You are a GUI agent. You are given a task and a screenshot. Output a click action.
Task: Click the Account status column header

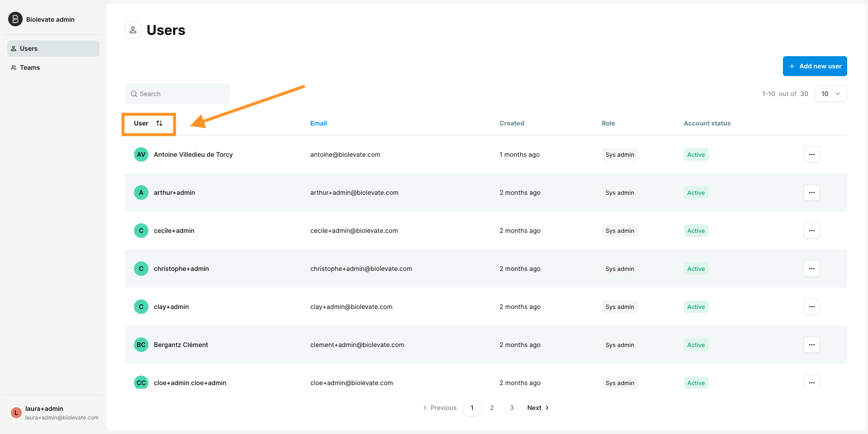pyautogui.click(x=707, y=123)
